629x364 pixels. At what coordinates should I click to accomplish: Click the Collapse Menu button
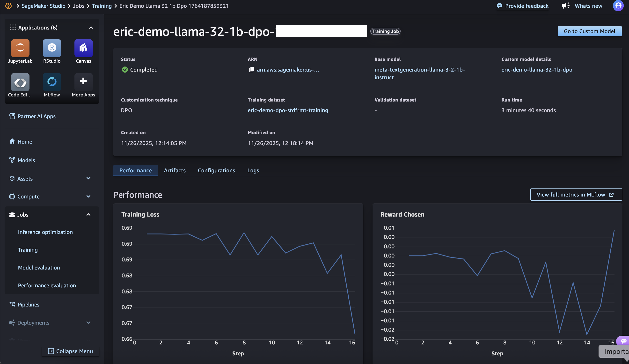(70, 351)
